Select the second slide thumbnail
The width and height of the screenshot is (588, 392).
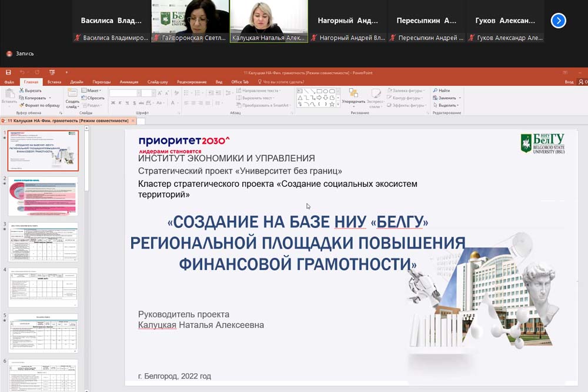pos(43,196)
